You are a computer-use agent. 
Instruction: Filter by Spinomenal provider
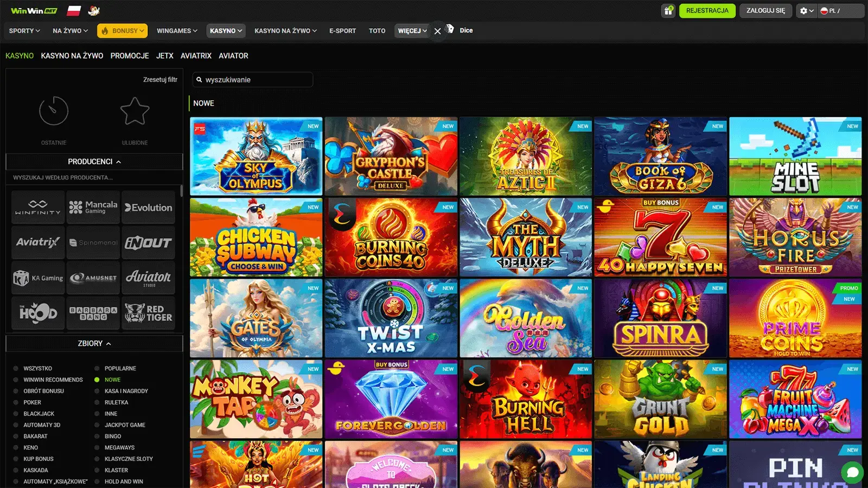tap(93, 242)
